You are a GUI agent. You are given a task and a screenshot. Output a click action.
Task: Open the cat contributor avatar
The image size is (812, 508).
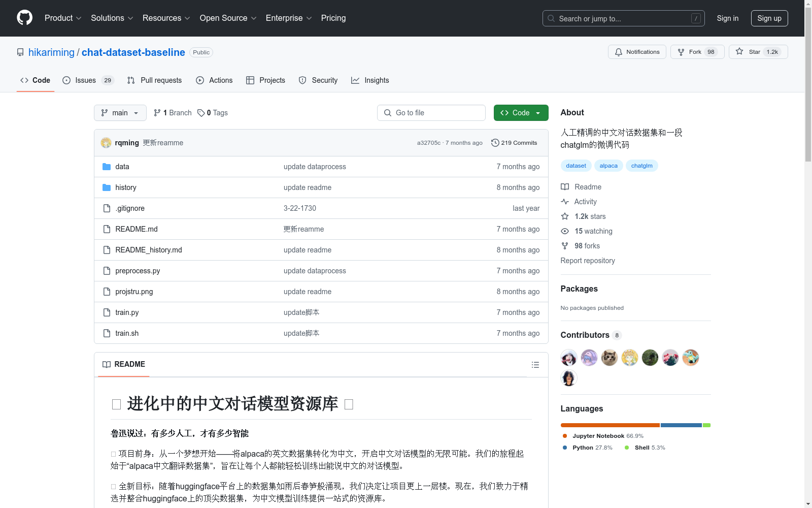[x=610, y=358]
